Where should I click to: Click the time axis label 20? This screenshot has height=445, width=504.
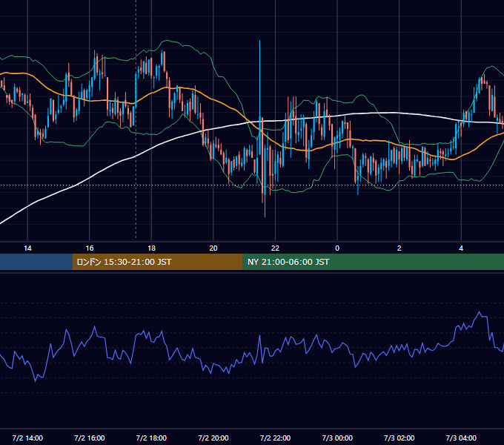pyautogui.click(x=213, y=248)
